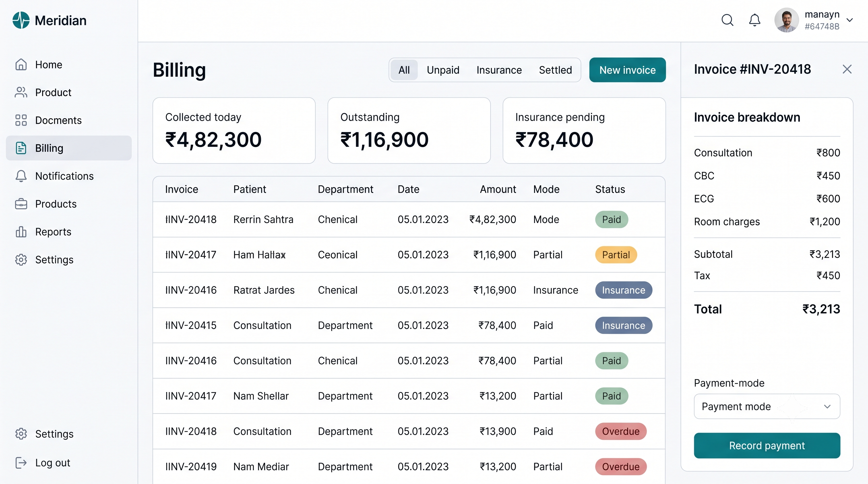Click the Outstanding ₹1,16,900 card
This screenshot has width=868, height=484.
(409, 130)
